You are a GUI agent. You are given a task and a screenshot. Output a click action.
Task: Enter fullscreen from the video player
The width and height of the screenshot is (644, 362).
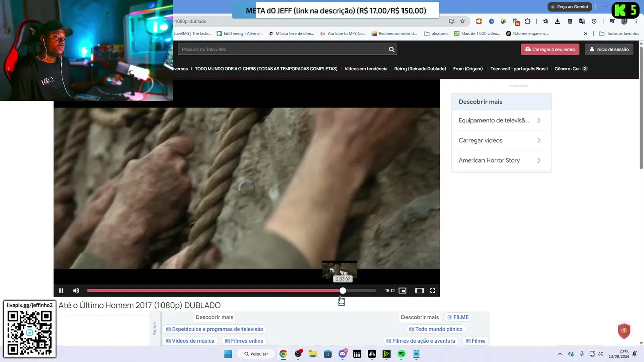coord(433,291)
